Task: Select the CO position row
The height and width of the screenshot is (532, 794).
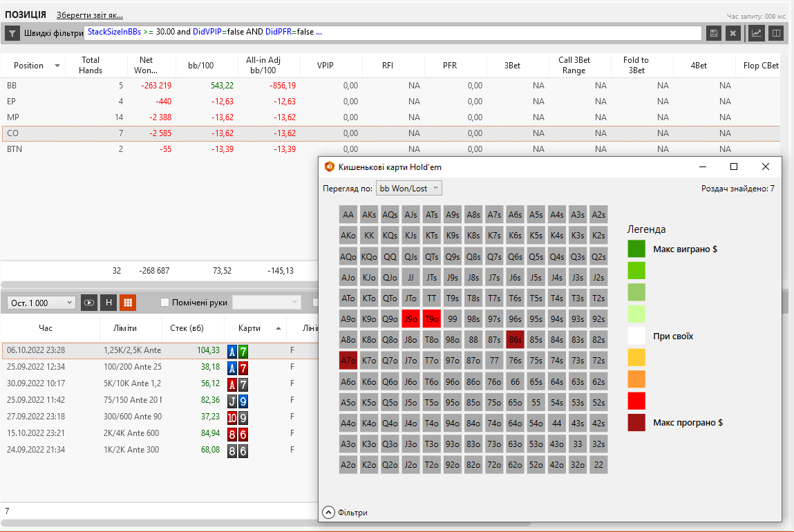Action: pyautogui.click(x=390, y=133)
